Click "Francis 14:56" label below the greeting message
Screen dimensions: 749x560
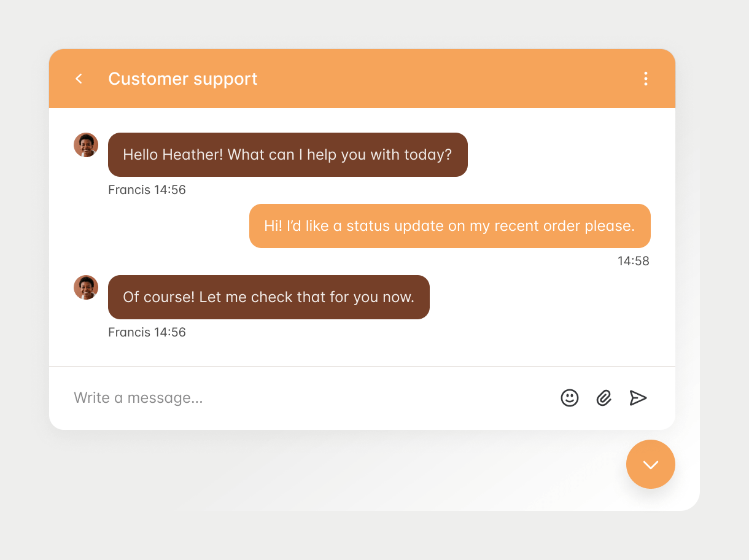(x=147, y=190)
